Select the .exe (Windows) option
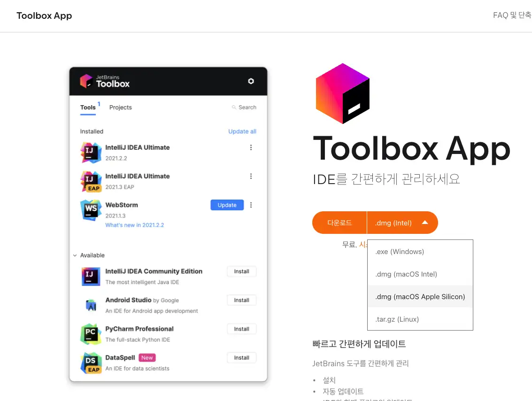532x401 pixels. pos(420,252)
